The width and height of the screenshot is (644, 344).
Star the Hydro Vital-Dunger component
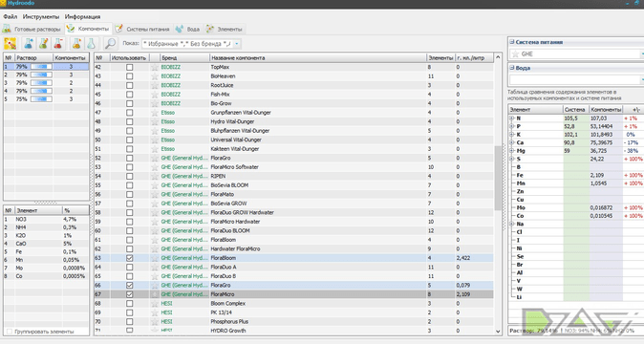pyautogui.click(x=155, y=121)
